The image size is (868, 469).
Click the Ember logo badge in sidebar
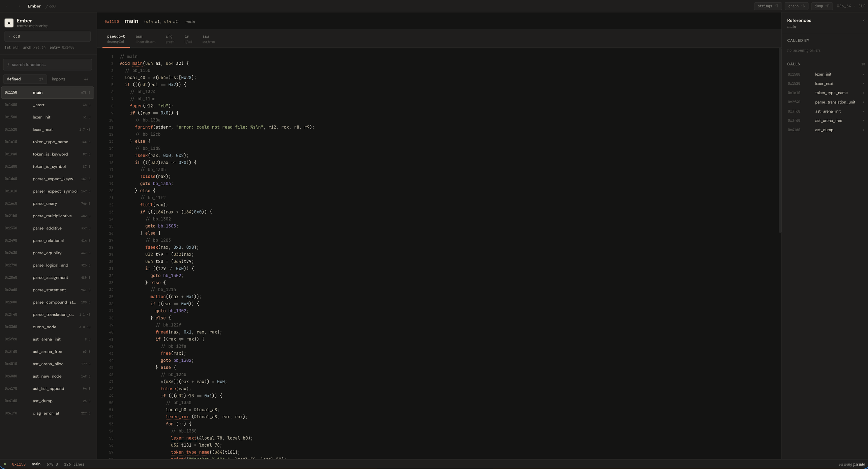[x=9, y=23]
